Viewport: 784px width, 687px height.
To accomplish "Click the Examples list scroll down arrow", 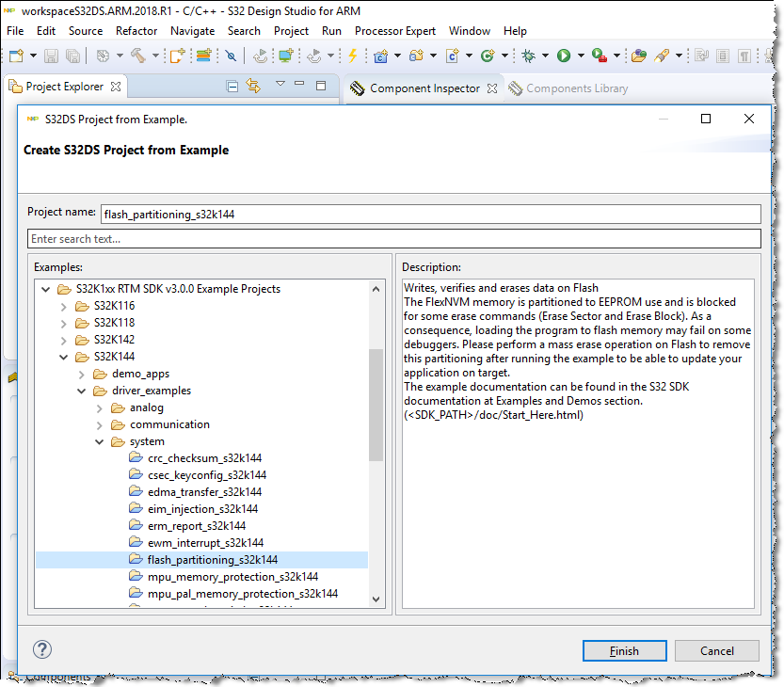I will [x=376, y=599].
